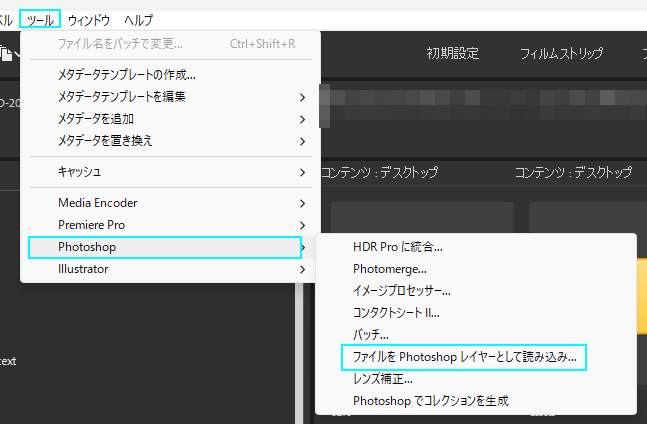The width and height of the screenshot is (647, 424).
Task: Choose HDR Pro に統合... option
Action: tap(476, 247)
